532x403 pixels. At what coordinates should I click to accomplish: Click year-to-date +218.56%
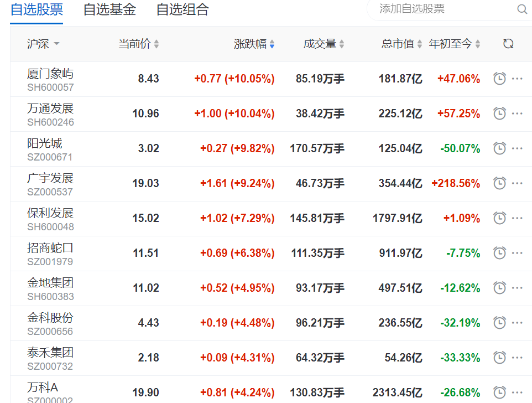pos(456,183)
